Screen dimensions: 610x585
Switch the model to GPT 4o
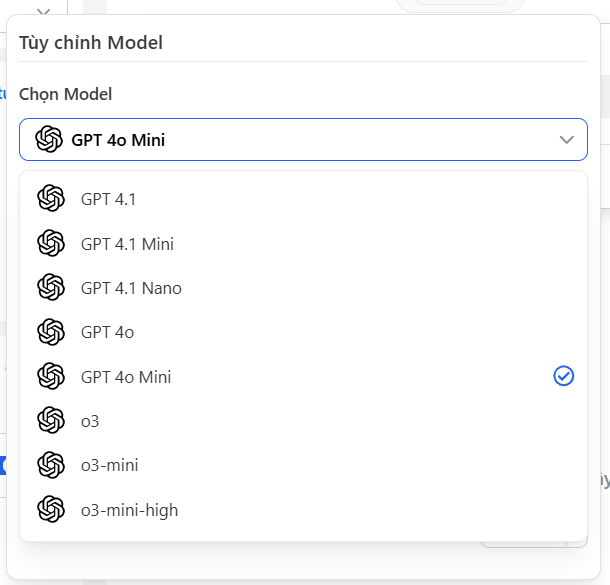point(107,332)
